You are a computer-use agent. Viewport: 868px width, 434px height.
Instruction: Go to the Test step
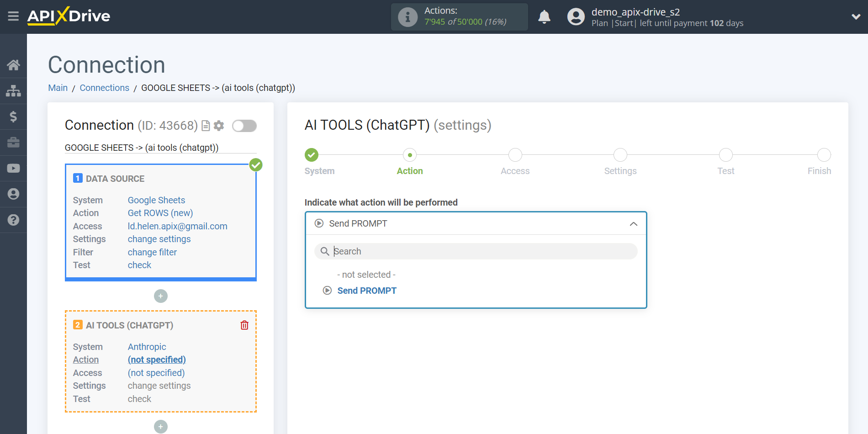pyautogui.click(x=726, y=155)
